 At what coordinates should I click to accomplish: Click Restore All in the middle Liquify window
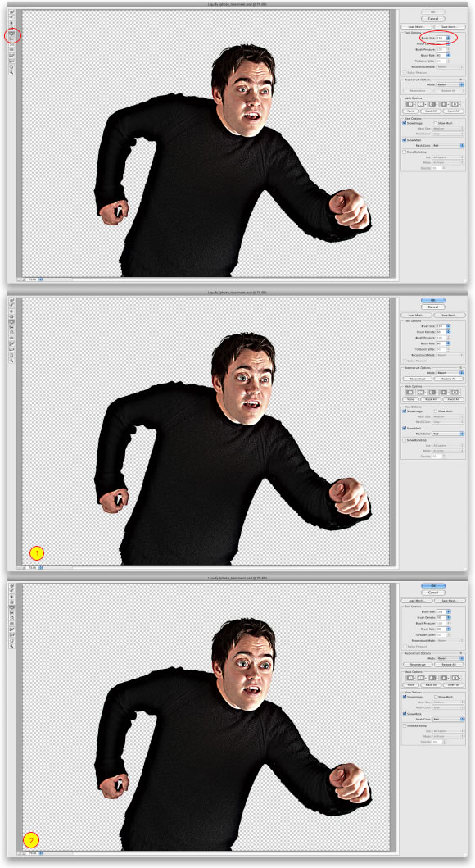coord(449,379)
